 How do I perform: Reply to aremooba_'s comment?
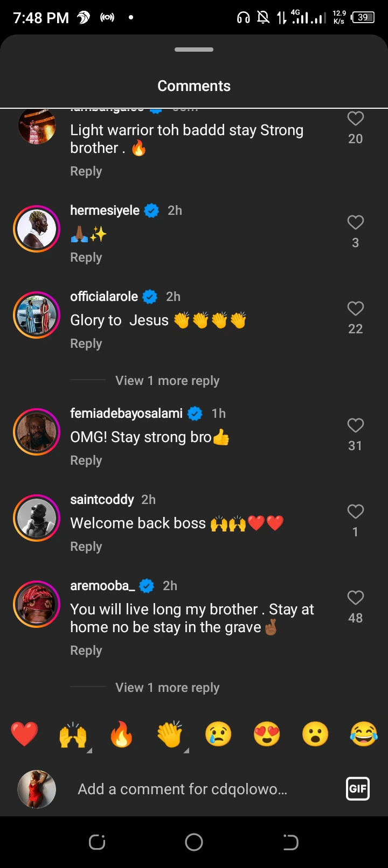86,650
